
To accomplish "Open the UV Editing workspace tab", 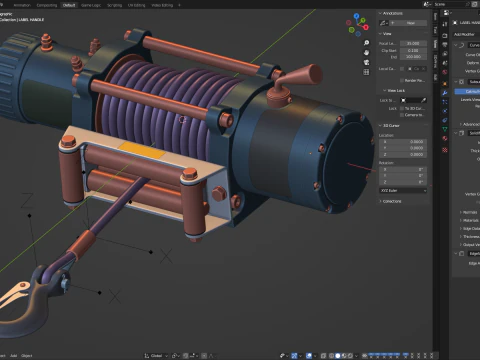I will (x=137, y=5).
